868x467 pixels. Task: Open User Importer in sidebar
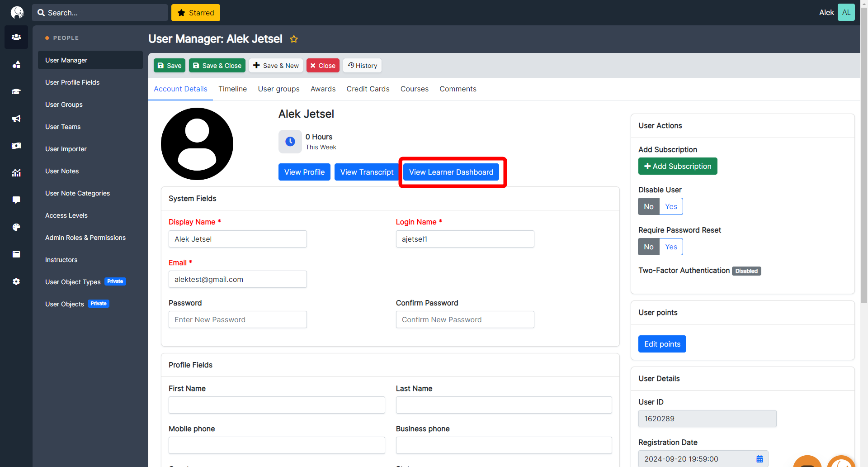click(90, 149)
